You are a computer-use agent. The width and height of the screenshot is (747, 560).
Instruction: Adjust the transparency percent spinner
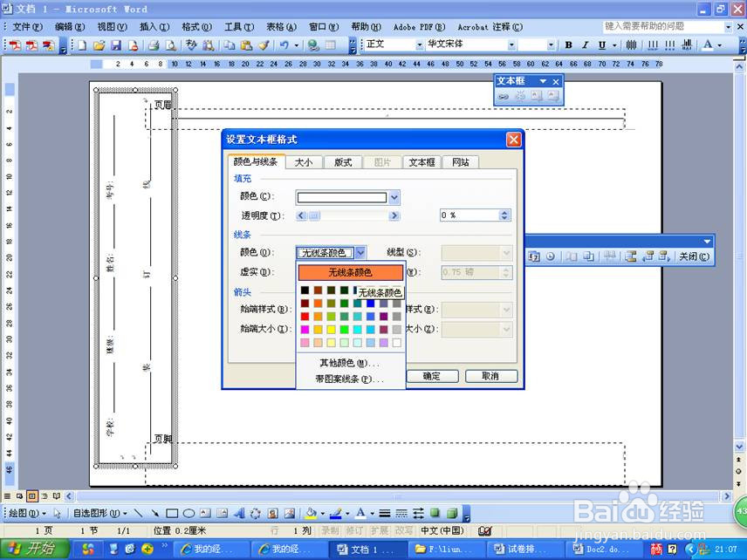pos(504,215)
